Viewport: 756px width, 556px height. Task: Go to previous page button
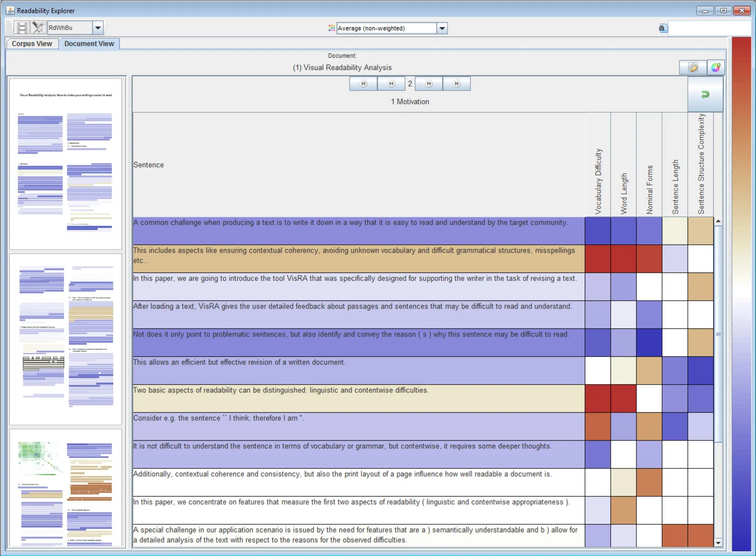click(391, 83)
